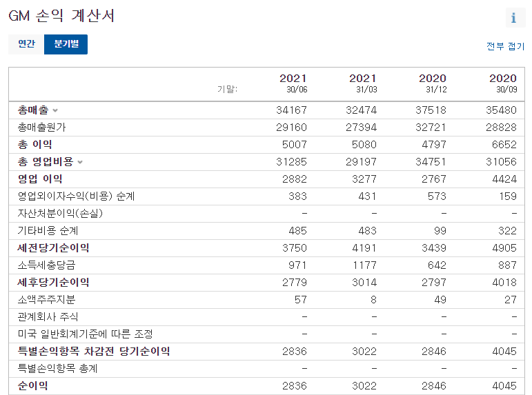Image resolution: width=532 pixels, height=395 pixels.
Task: Click pre-tax income value 4905
Action: pos(504,248)
